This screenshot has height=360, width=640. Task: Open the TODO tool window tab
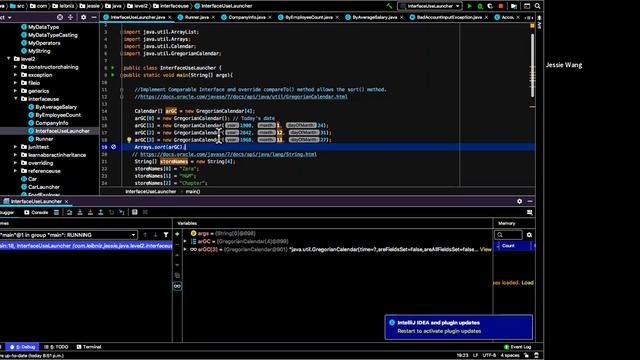(56, 347)
